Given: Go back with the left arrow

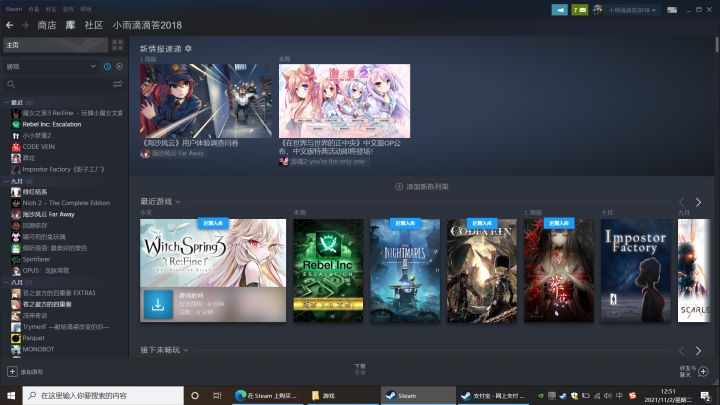Looking at the screenshot, I should 9,25.
